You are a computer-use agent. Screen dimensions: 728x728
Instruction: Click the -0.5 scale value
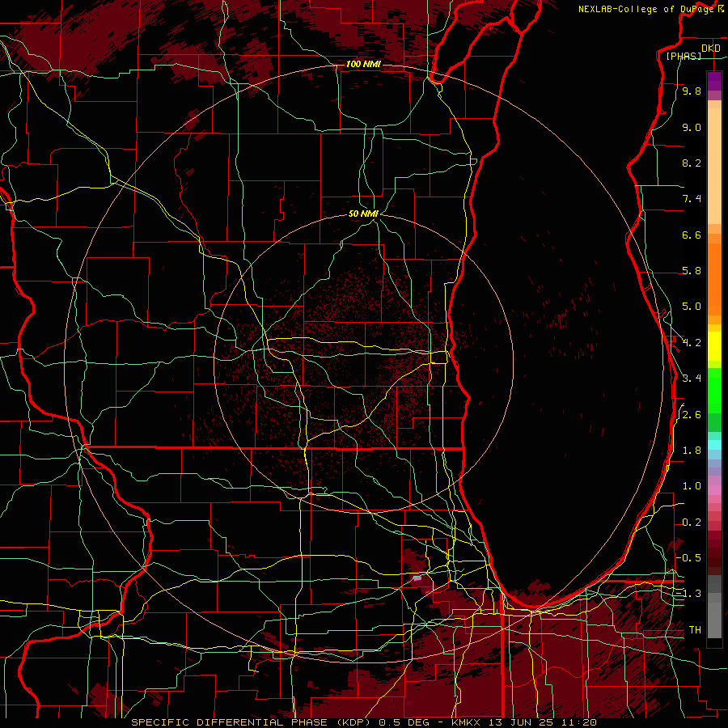(688, 557)
